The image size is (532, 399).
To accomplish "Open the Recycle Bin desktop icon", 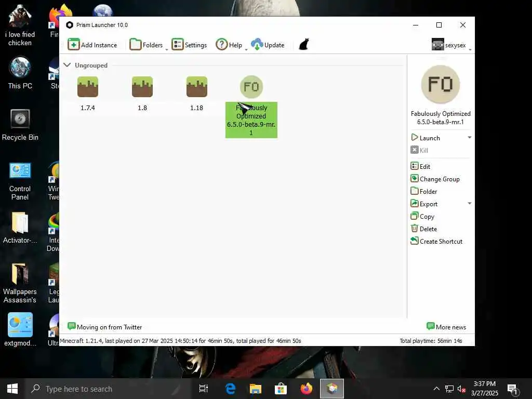I will point(20,125).
